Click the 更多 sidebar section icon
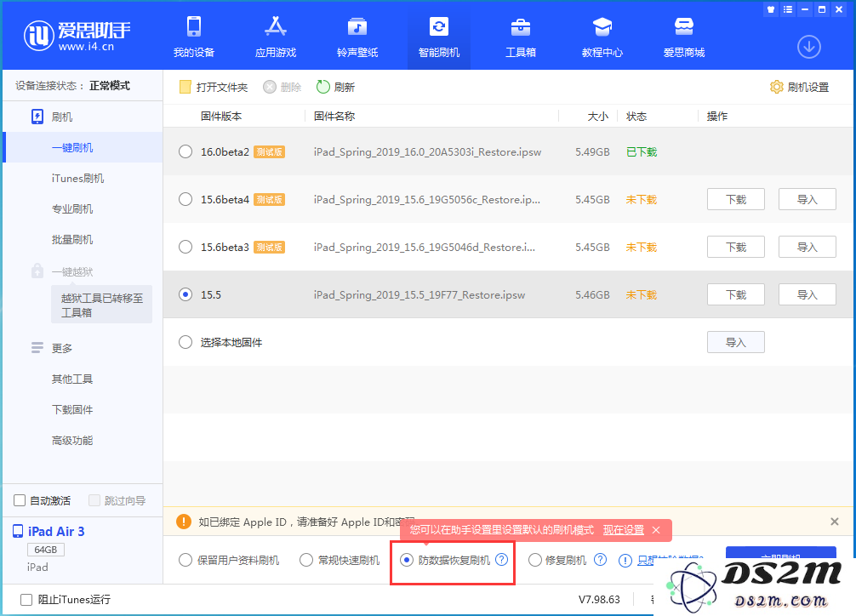The width and height of the screenshot is (856, 616). [x=37, y=348]
